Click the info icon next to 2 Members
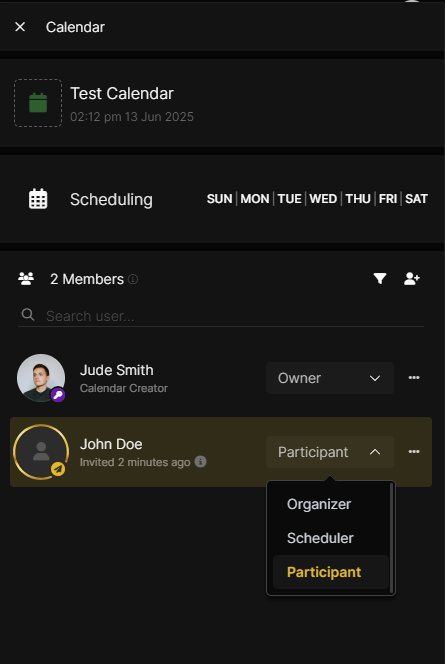This screenshot has width=445, height=664. click(133, 279)
